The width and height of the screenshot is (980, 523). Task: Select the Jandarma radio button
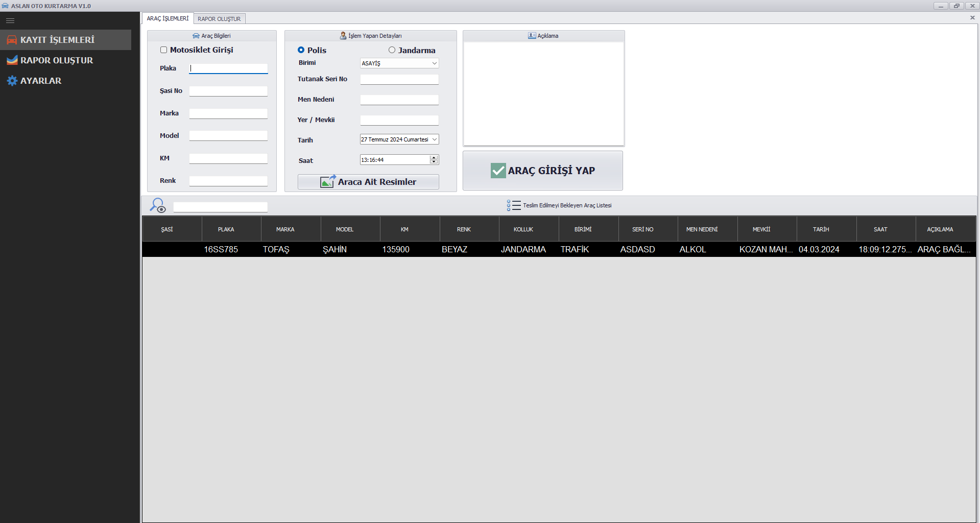coord(392,50)
